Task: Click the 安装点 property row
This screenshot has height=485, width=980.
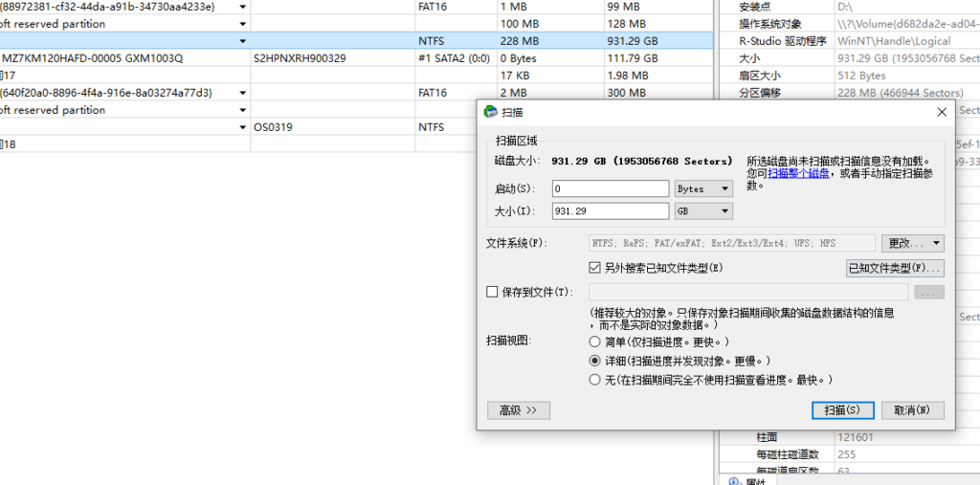Action: click(850, 7)
